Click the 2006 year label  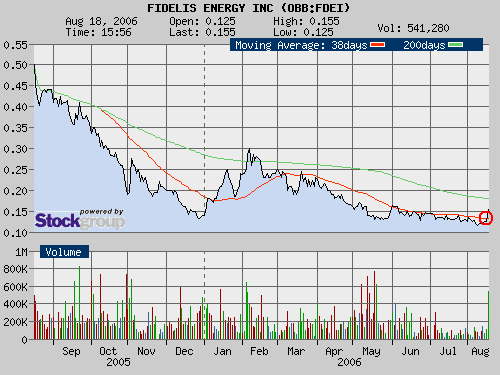point(349,362)
